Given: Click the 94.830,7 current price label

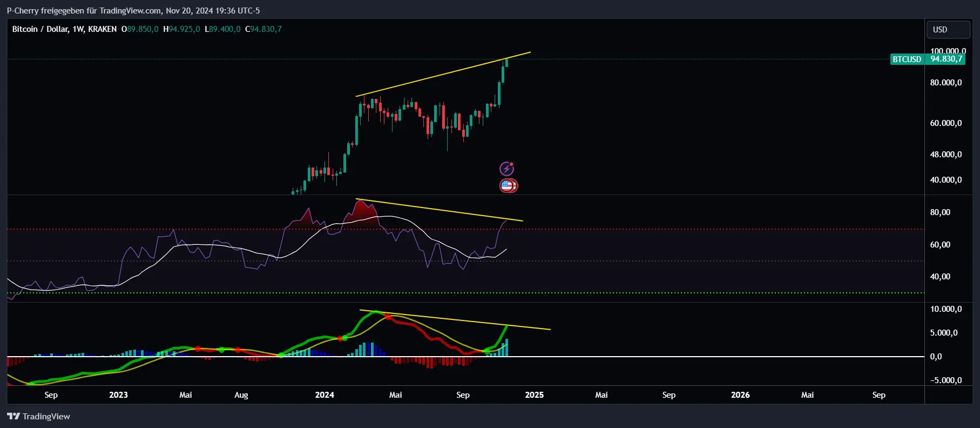Looking at the screenshot, I should click(946, 59).
